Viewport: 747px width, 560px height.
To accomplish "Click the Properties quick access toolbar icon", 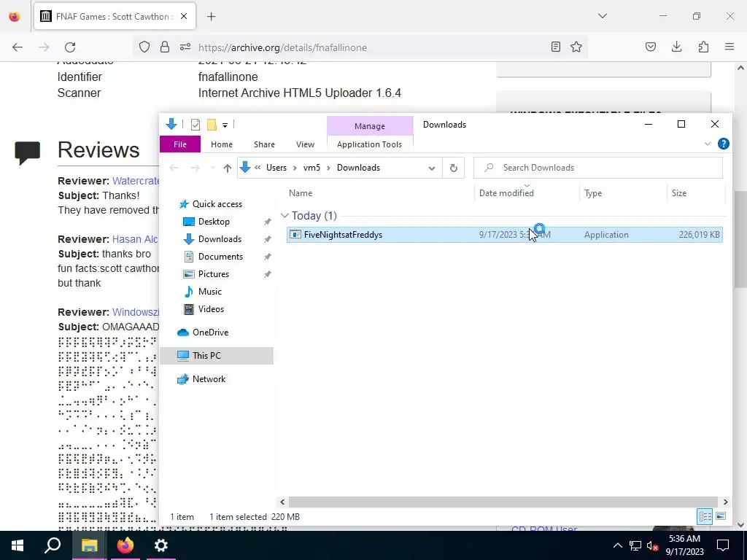I will point(196,125).
